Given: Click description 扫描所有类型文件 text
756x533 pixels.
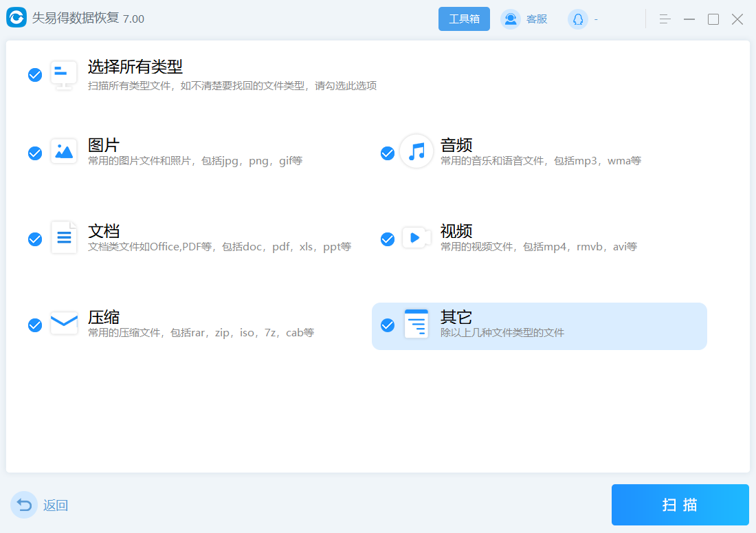Looking at the screenshot, I should point(232,86).
